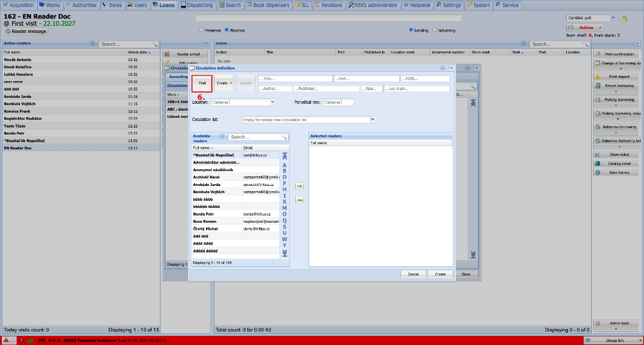Click the Show ticket button
The width and height of the screenshot is (644, 345).
[x=617, y=154]
